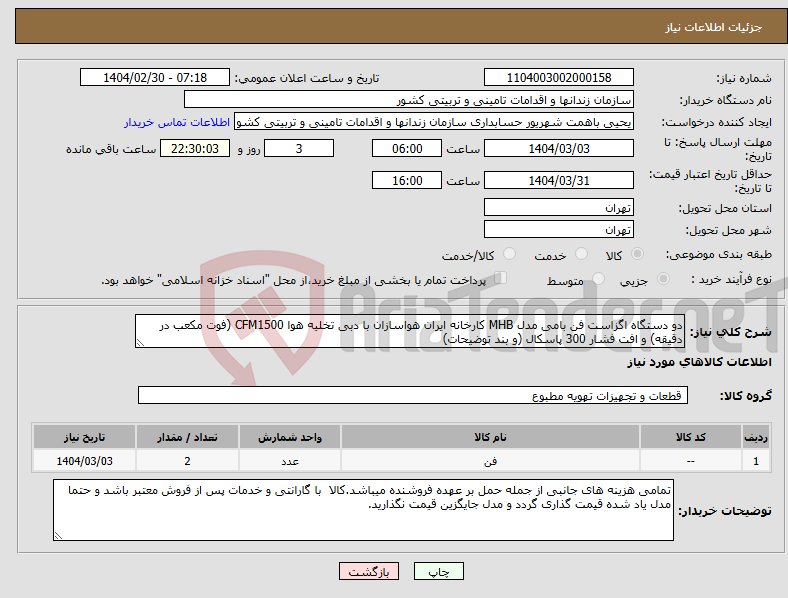Viewport: 788px width, 598px height.
Task: Click the request creator name field
Action: click(434, 122)
